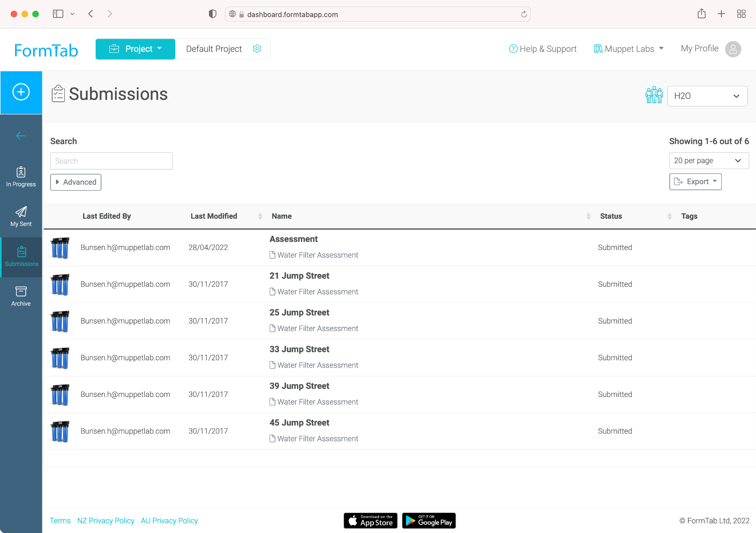Screen dimensions: 756x533
Task: Open the Project dropdown menu
Action: (136, 49)
